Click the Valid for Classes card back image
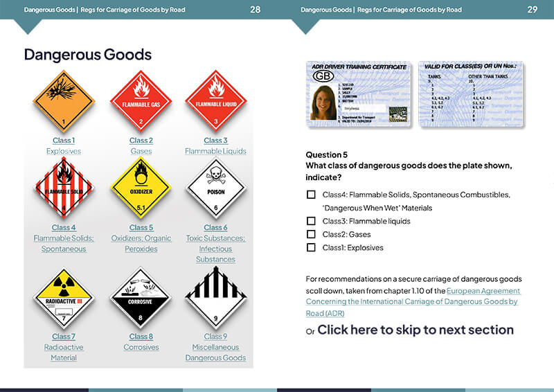 (x=471, y=94)
